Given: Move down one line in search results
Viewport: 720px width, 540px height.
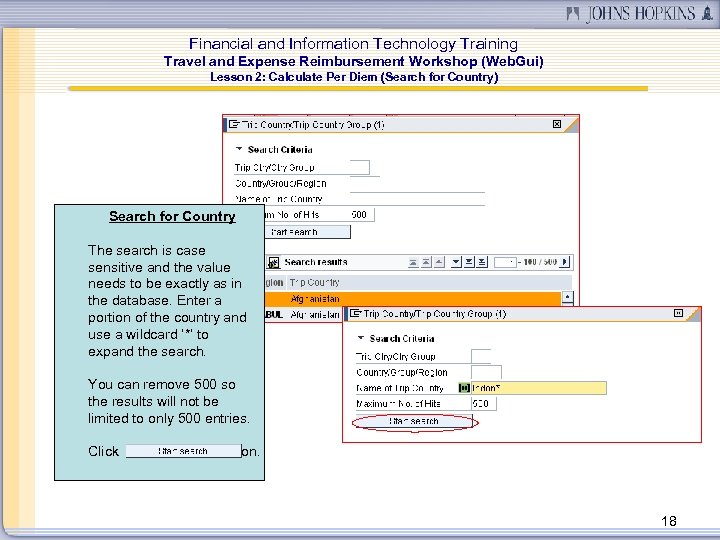Looking at the screenshot, I should tap(456, 262).
